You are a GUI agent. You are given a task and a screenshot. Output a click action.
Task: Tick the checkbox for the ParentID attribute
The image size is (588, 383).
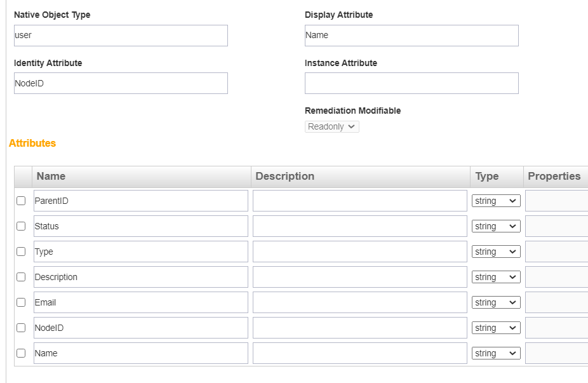21,201
